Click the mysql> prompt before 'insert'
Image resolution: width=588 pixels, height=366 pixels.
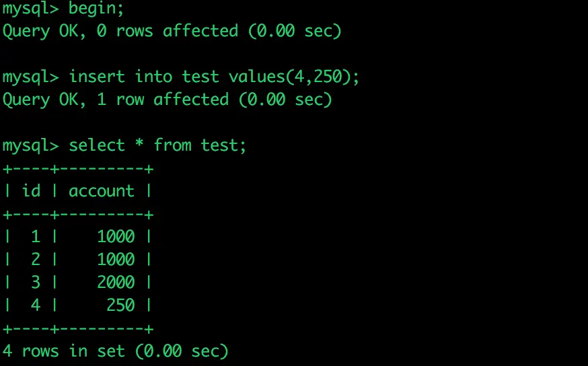(x=31, y=77)
